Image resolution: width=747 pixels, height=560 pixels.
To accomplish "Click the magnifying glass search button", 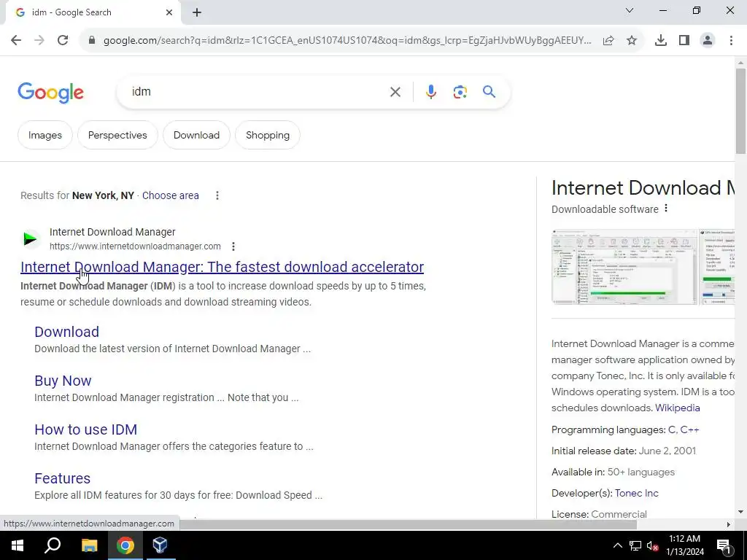I will [x=489, y=91].
